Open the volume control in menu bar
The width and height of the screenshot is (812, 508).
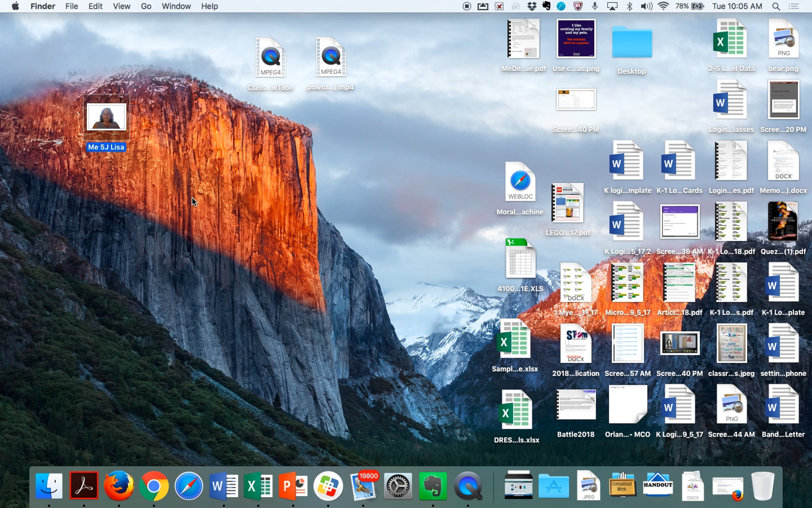pos(646,6)
